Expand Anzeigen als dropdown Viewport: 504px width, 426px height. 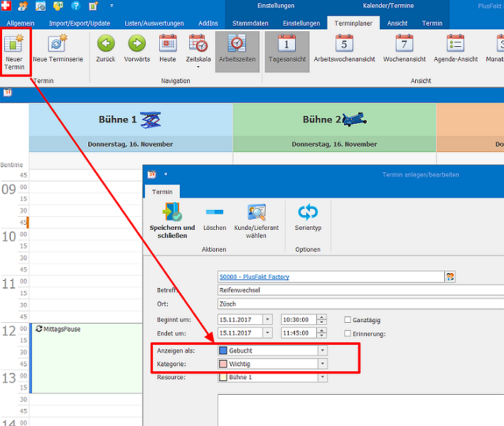click(323, 351)
